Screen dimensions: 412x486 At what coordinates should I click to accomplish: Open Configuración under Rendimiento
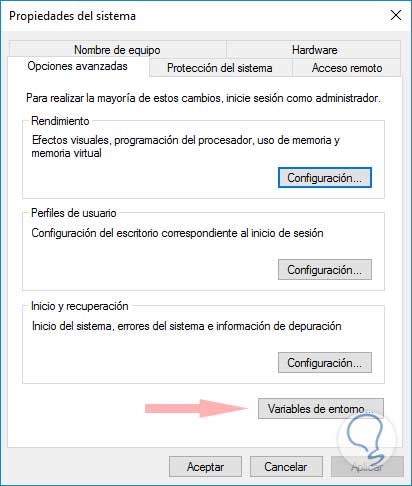pyautogui.click(x=325, y=178)
